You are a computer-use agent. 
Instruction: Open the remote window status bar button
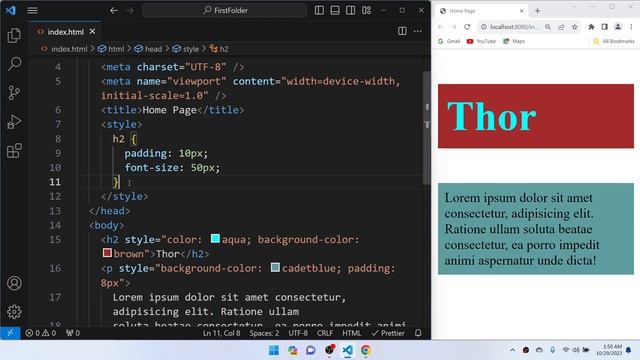pos(10,333)
